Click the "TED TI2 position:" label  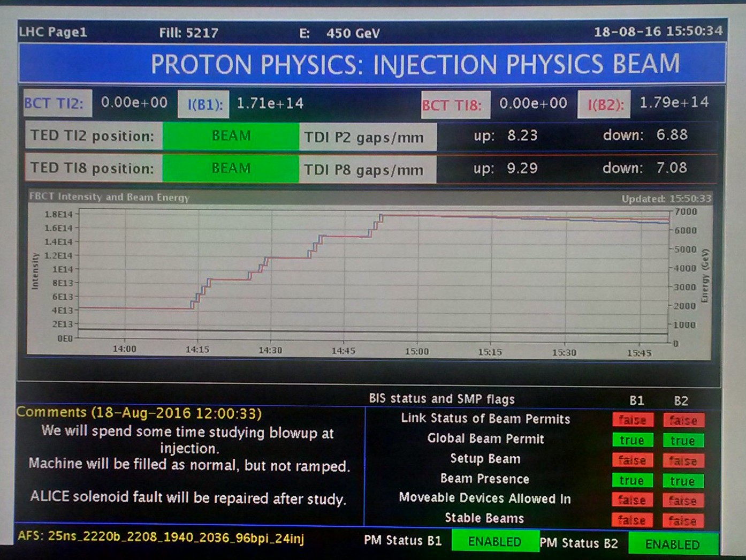click(x=94, y=136)
